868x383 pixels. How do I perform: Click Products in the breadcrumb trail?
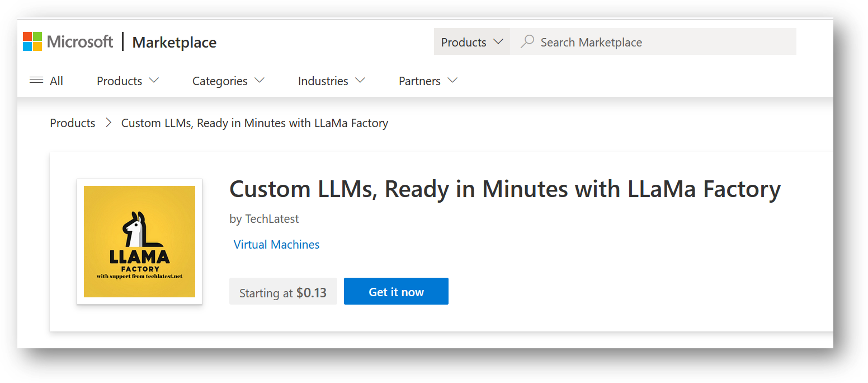pyautogui.click(x=72, y=123)
